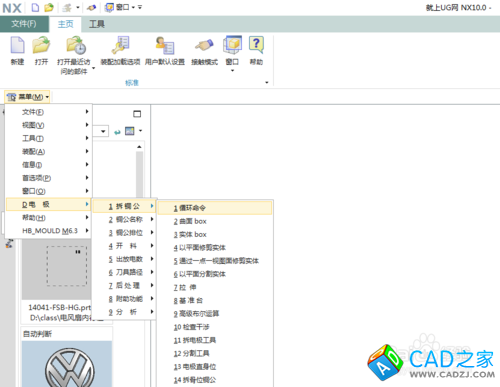This screenshot has width=500, height=387.
Task: Select submenu item 3 铜公排位
Action: [x=124, y=233]
